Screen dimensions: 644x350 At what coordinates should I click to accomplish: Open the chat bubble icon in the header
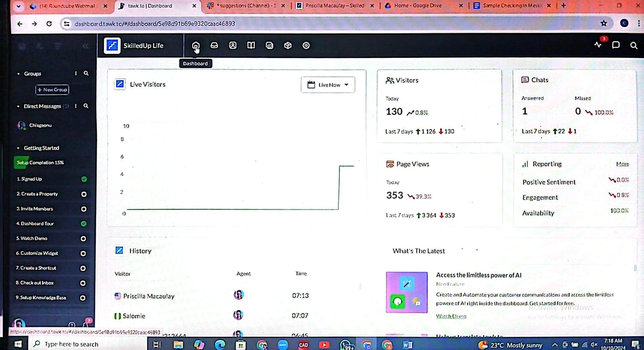tap(616, 45)
